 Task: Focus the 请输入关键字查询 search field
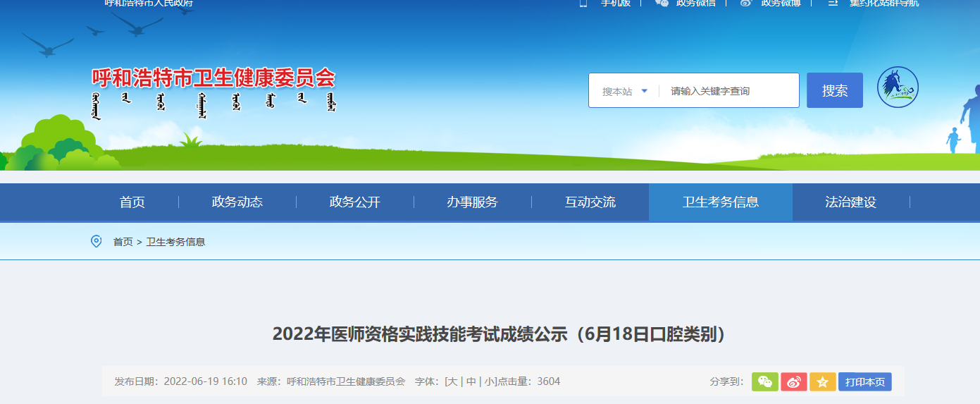point(729,91)
